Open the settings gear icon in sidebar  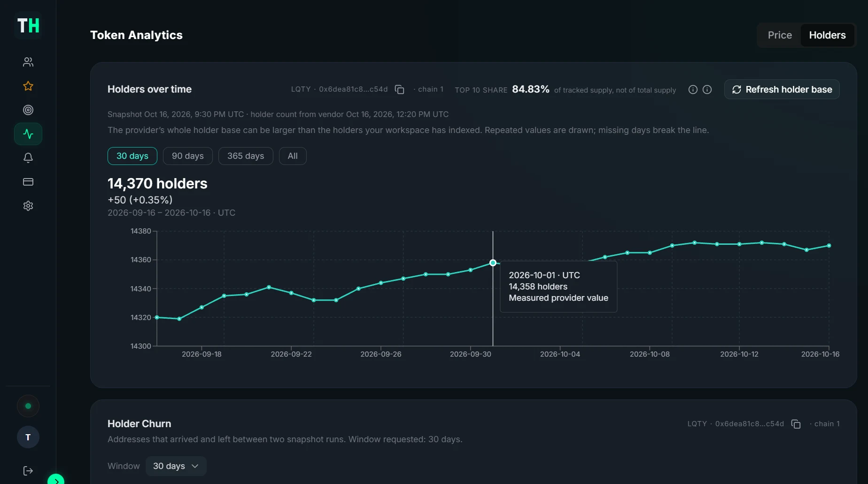28,206
